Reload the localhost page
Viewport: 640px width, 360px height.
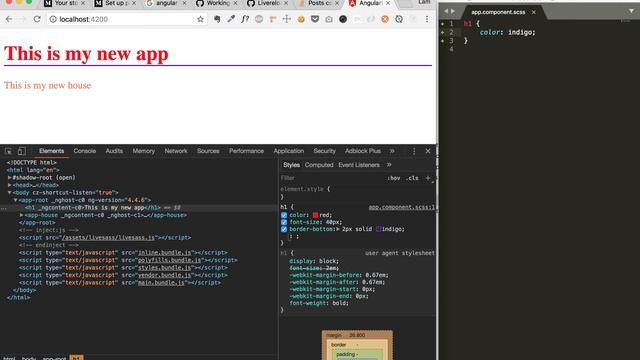click(x=37, y=19)
